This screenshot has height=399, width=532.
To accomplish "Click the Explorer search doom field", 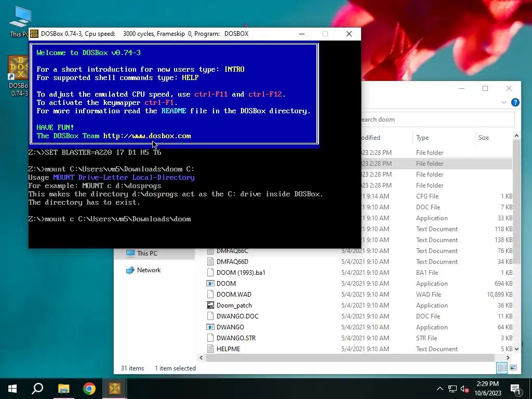I will pos(437,119).
